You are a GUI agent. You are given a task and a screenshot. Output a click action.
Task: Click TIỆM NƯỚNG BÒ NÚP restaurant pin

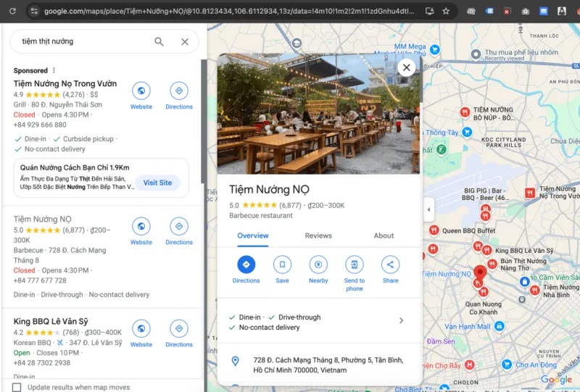click(x=465, y=112)
